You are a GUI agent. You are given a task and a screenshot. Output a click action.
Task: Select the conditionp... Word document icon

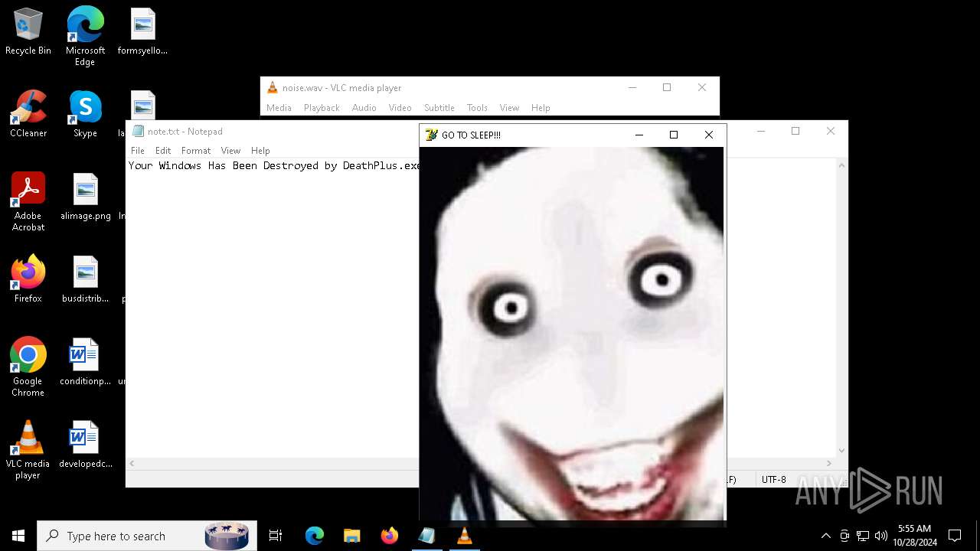pos(86,363)
